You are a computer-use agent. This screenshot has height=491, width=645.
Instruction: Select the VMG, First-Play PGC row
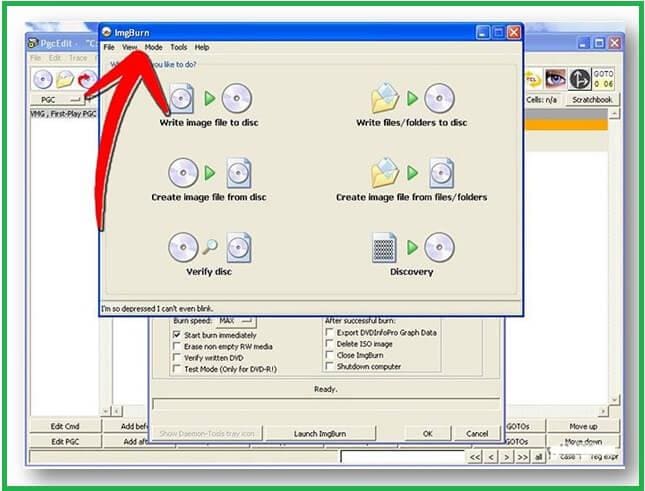tap(64, 113)
